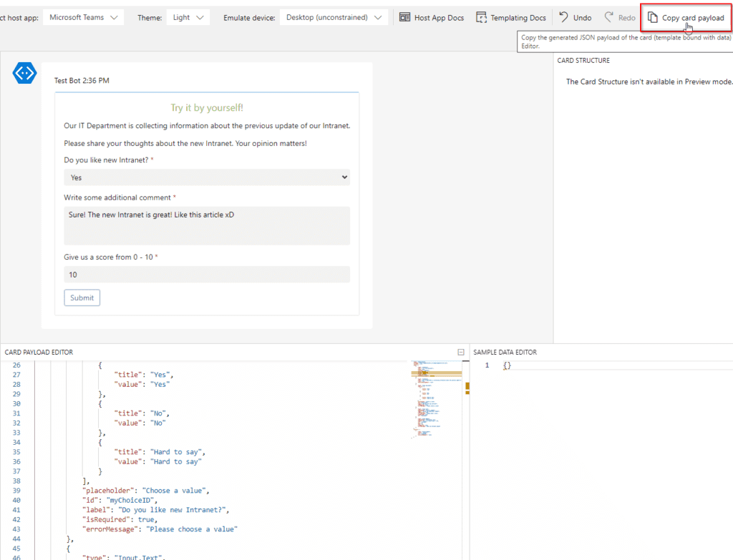The image size is (733, 560).
Task: Click into the additional comment text box
Action: [207, 225]
